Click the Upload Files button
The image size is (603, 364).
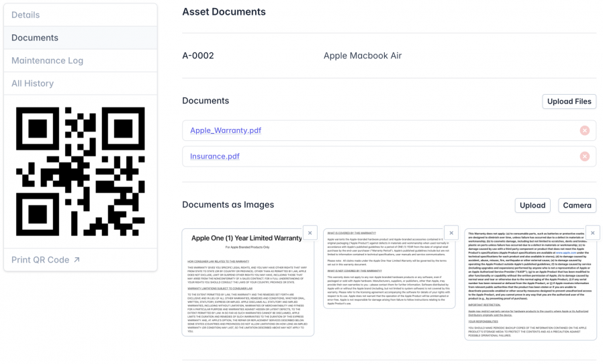569,101
